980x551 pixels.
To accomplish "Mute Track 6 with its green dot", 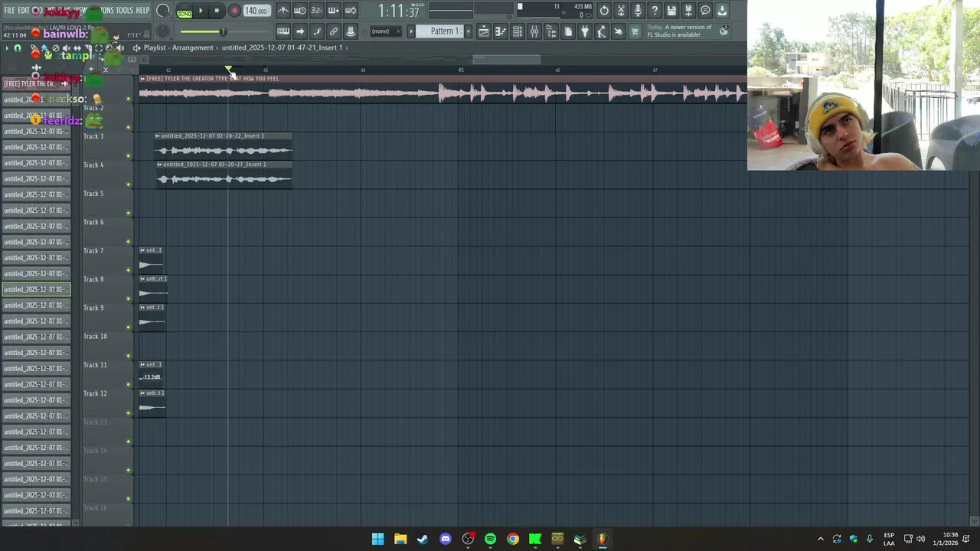I will point(128,242).
